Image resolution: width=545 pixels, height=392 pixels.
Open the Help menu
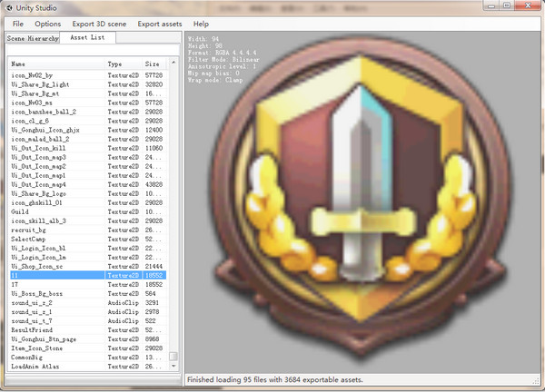201,24
